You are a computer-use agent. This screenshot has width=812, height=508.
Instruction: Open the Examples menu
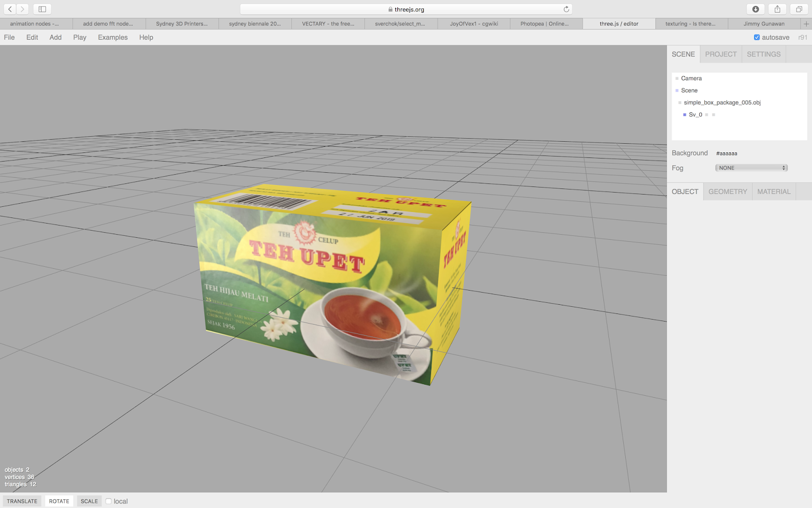click(113, 37)
